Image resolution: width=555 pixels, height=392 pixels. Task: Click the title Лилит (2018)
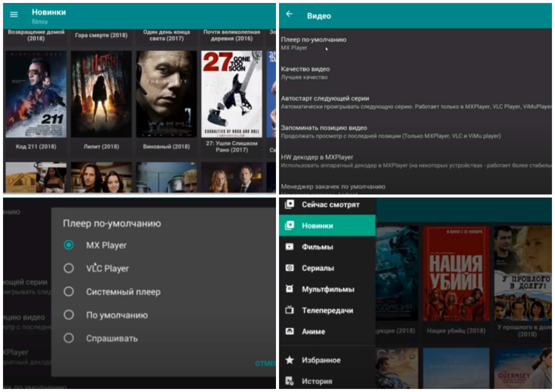click(x=101, y=147)
